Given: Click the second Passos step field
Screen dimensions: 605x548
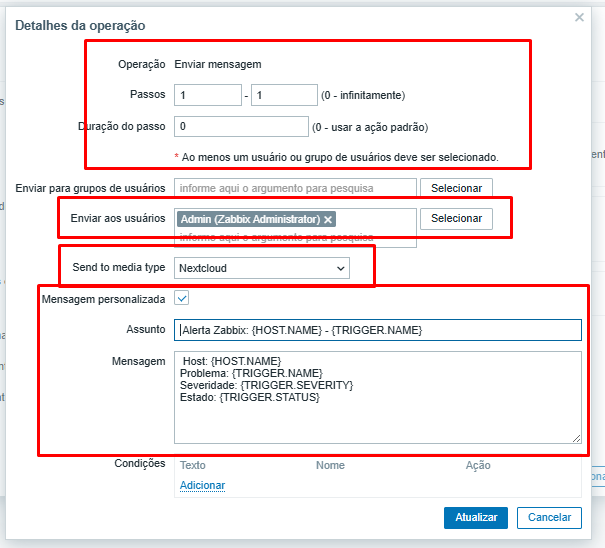Looking at the screenshot, I should (x=284, y=95).
